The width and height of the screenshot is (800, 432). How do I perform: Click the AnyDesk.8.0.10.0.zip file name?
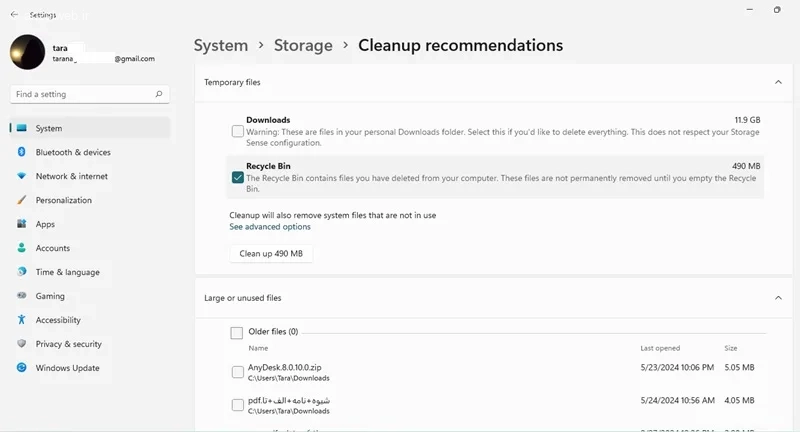tap(285, 367)
